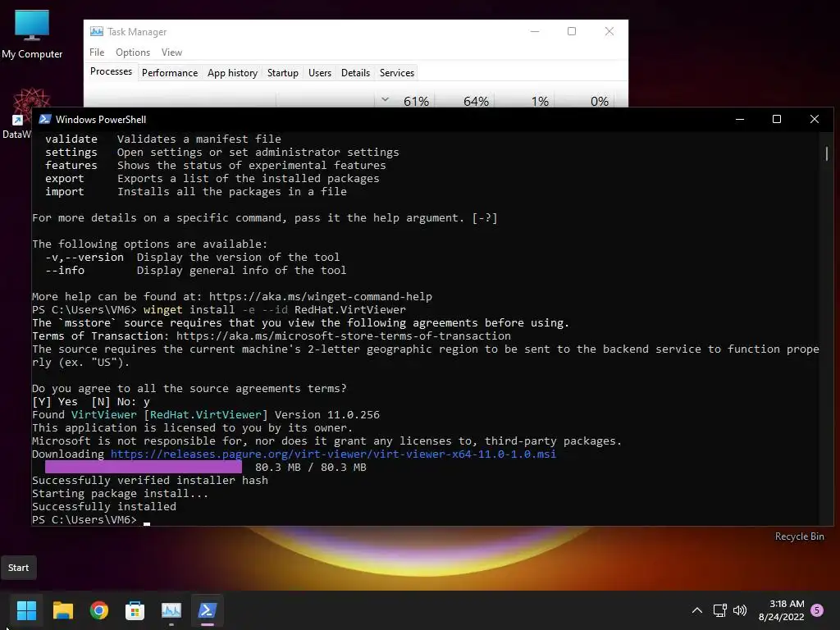The height and width of the screenshot is (630, 840).
Task: Open the Options menu in Task Manager
Action: coord(133,52)
